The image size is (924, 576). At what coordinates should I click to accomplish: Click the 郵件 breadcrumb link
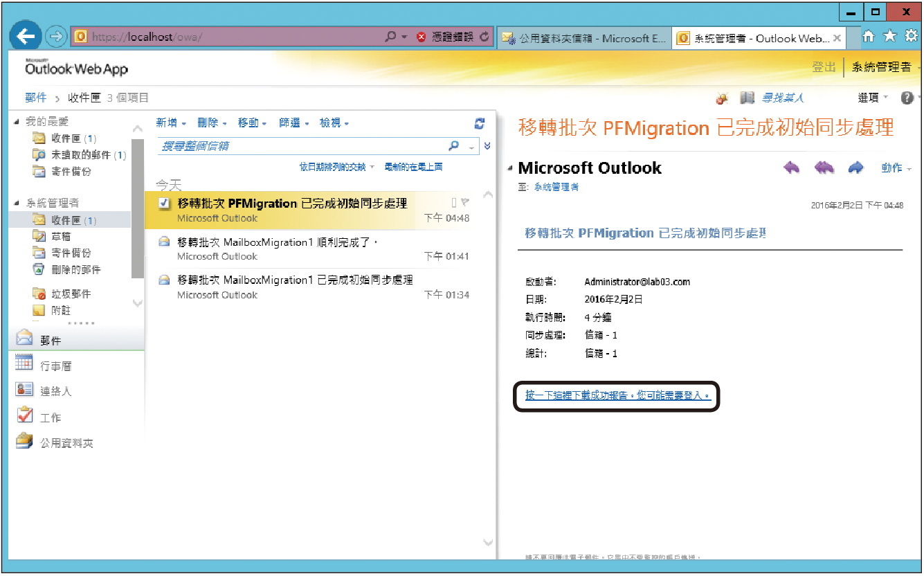(x=36, y=98)
